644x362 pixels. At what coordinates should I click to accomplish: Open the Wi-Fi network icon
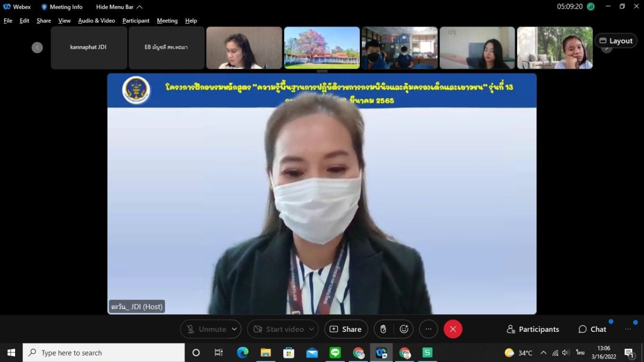point(555,353)
